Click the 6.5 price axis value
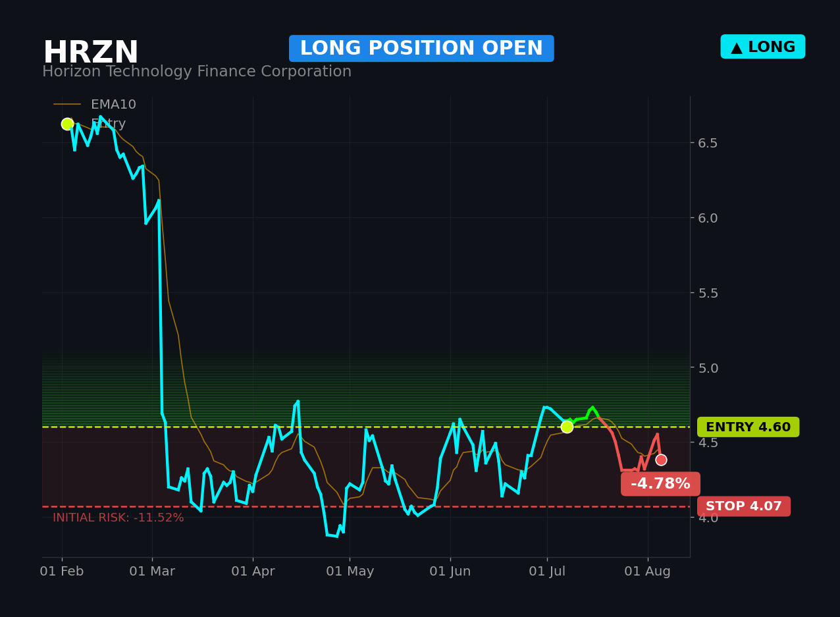Screen dimensions: 840x617 708,143
